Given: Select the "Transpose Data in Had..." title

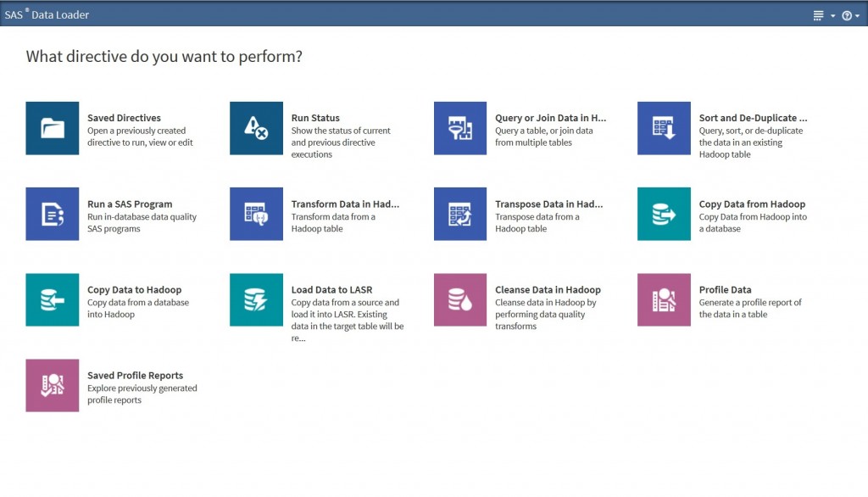Looking at the screenshot, I should pos(549,204).
